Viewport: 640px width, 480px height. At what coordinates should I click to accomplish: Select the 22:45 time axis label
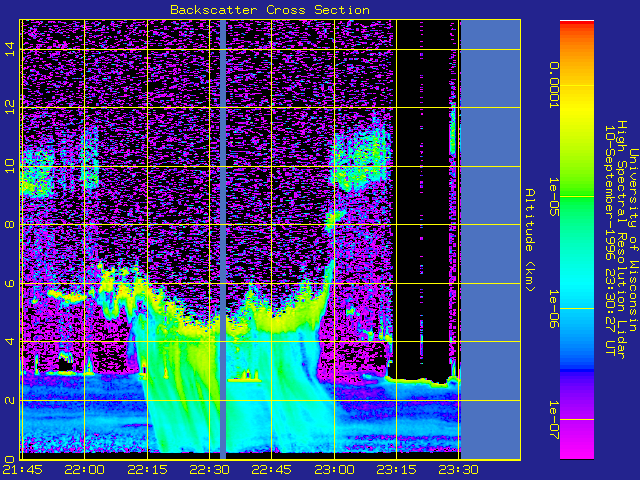point(271,470)
